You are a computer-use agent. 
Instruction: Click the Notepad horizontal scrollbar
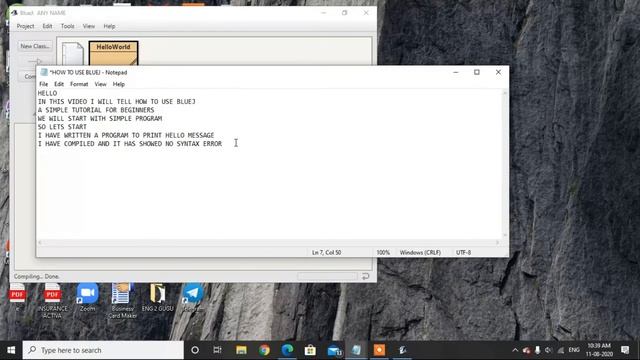pyautogui.click(x=269, y=242)
